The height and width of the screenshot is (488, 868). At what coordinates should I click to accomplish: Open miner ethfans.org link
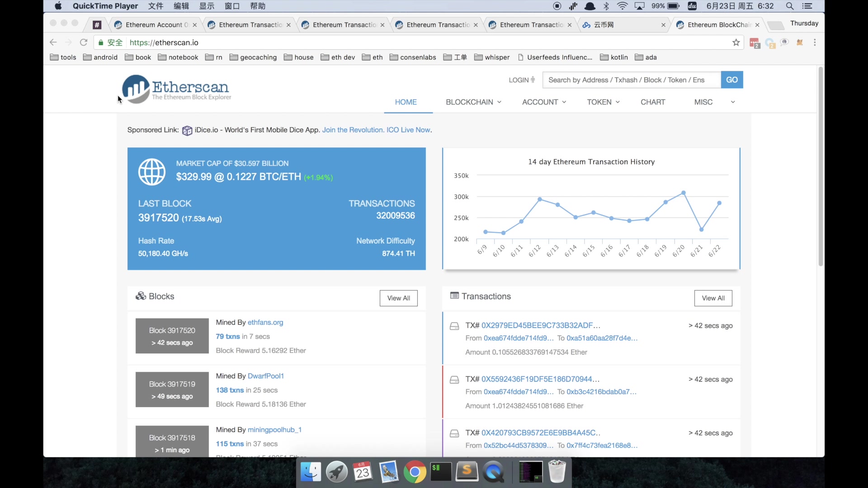[265, 323]
